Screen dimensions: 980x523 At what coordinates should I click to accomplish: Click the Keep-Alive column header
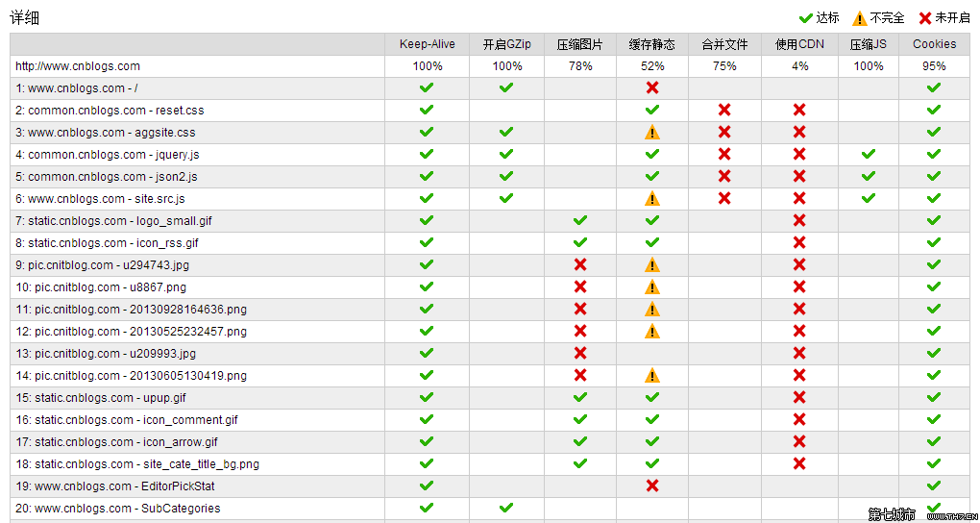[428, 44]
